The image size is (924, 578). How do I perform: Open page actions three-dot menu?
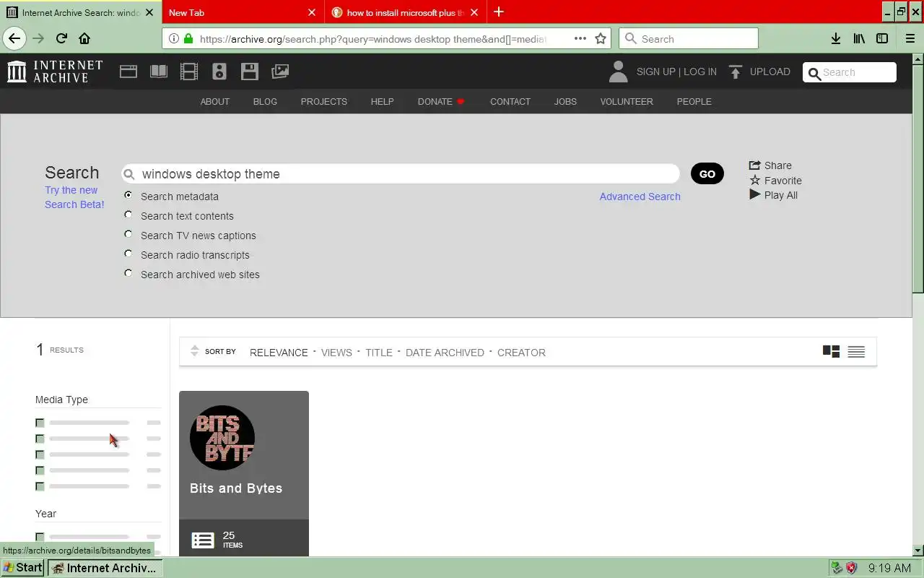click(x=580, y=39)
